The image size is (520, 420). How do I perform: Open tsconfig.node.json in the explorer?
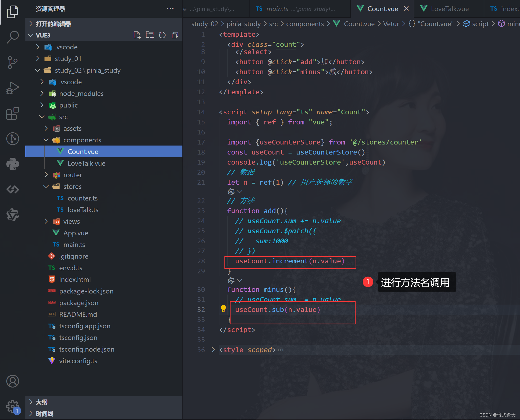coord(104,349)
